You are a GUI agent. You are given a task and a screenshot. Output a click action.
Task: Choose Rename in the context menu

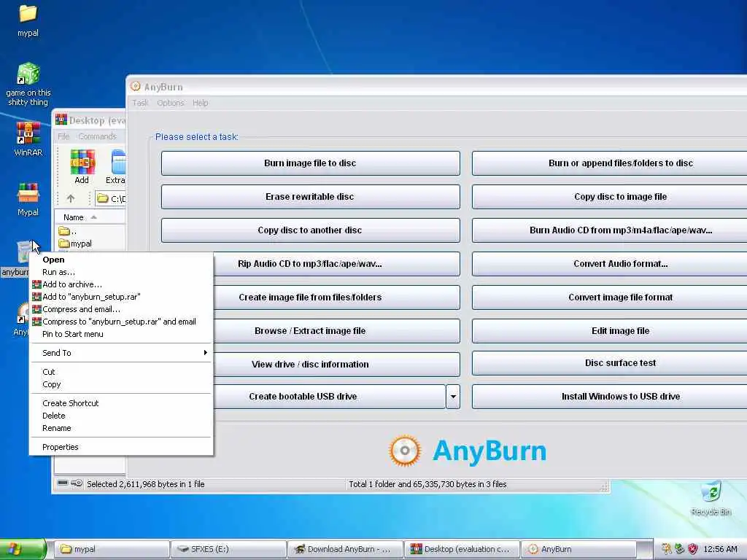point(121,428)
